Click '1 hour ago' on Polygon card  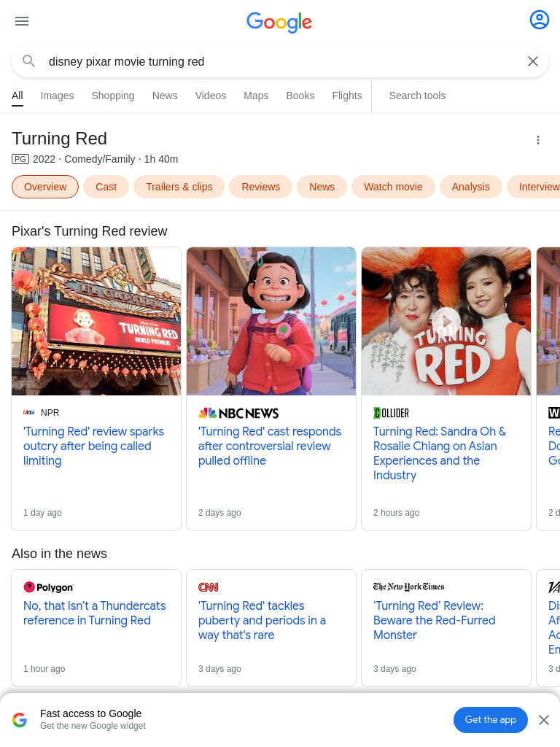[x=44, y=669]
